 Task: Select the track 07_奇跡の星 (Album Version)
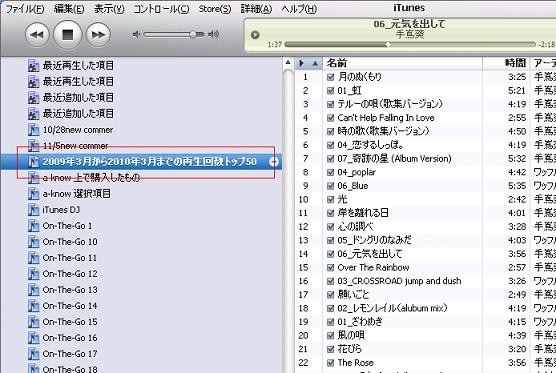(394, 158)
